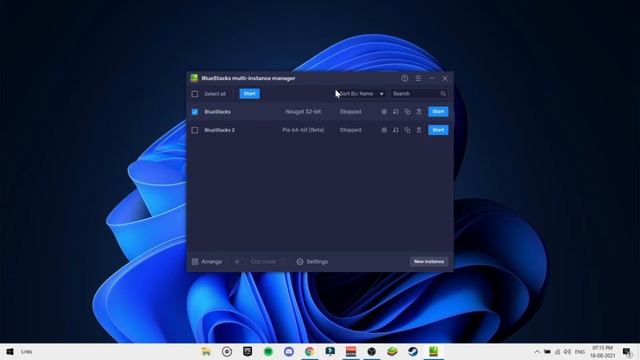Viewport: 640px width, 360px height.
Task: Click the Arrange option
Action: (207, 262)
